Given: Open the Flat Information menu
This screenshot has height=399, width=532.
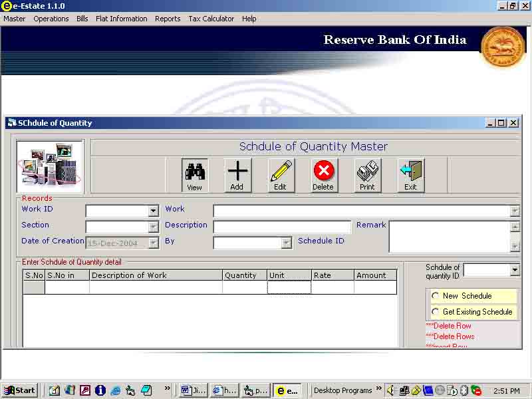Looking at the screenshot, I should [x=122, y=19].
